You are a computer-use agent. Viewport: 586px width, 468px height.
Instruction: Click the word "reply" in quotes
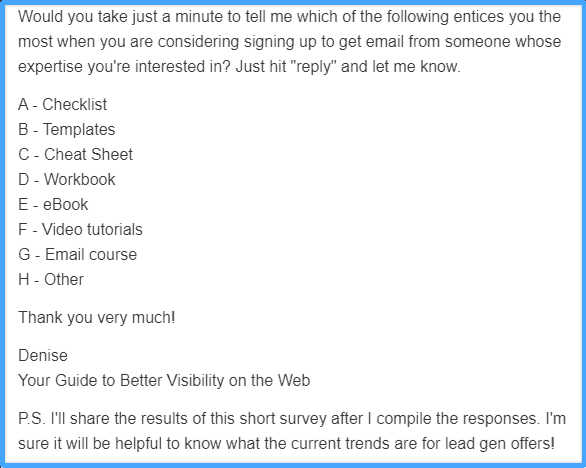313,67
